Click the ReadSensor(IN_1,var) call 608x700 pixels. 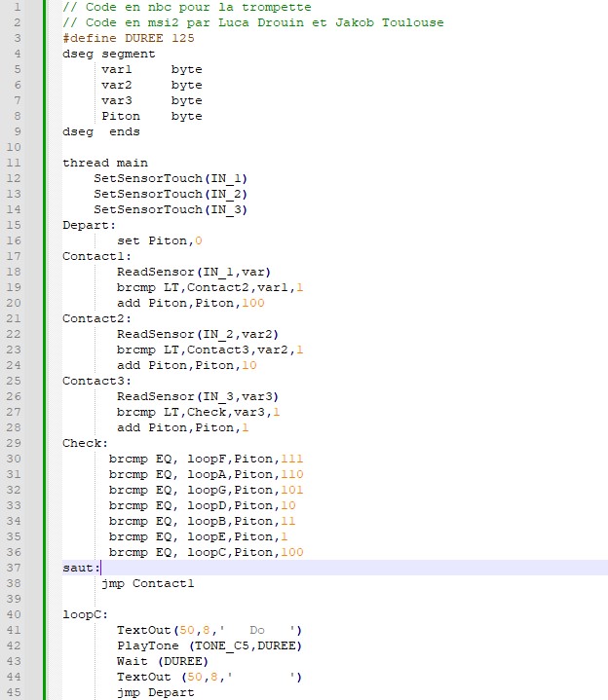tap(194, 273)
